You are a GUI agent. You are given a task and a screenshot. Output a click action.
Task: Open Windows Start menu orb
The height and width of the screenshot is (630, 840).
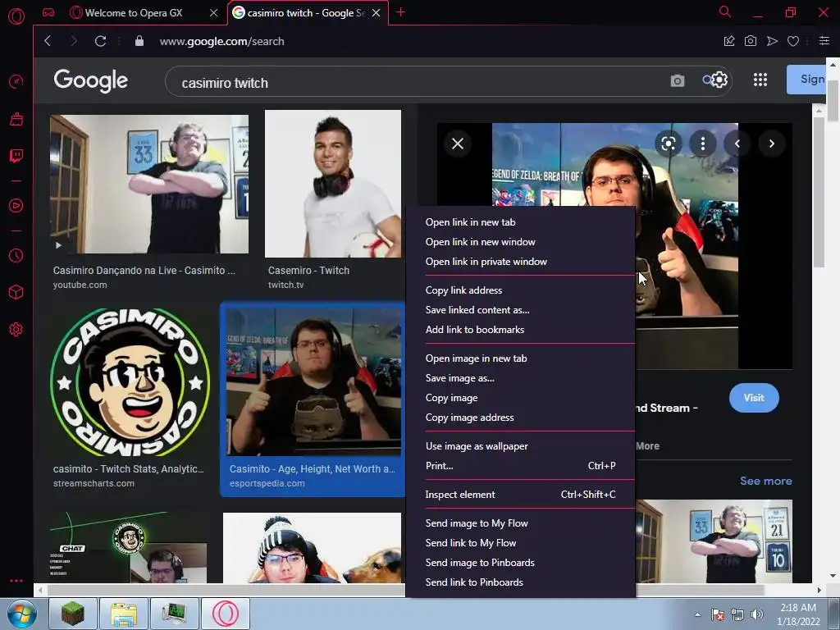click(x=21, y=614)
